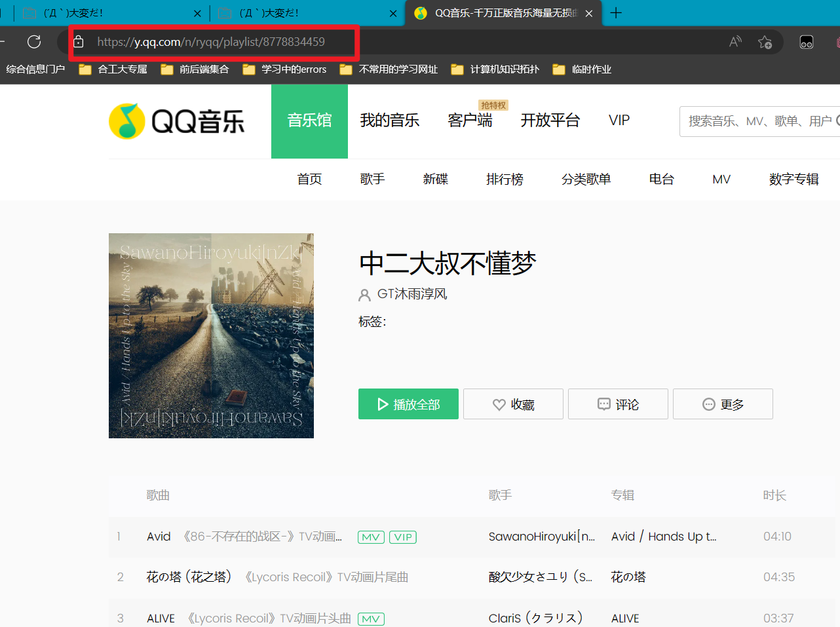This screenshot has height=627, width=840.
Task: Click the read aloud icon in the address bar
Action: point(735,42)
